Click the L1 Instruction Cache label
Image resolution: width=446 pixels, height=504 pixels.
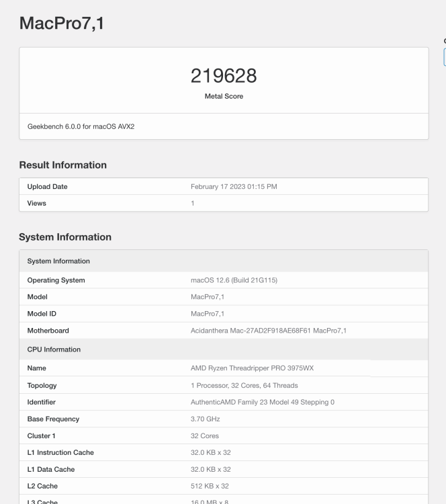point(60,452)
